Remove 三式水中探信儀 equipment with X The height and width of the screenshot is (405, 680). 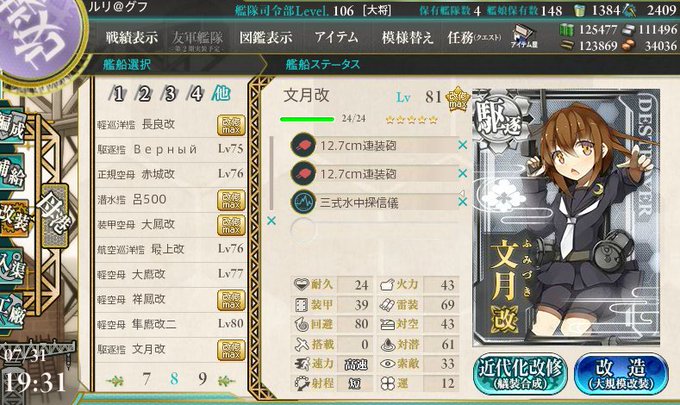(463, 202)
